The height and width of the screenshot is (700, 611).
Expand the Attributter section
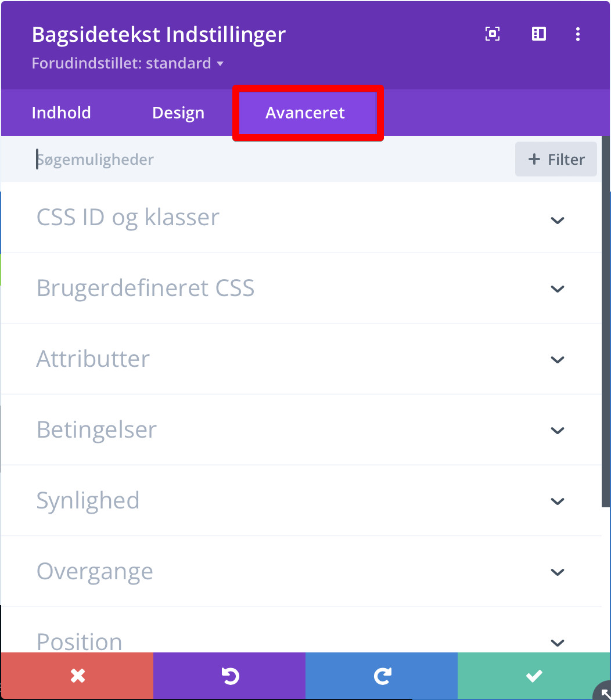tap(301, 359)
